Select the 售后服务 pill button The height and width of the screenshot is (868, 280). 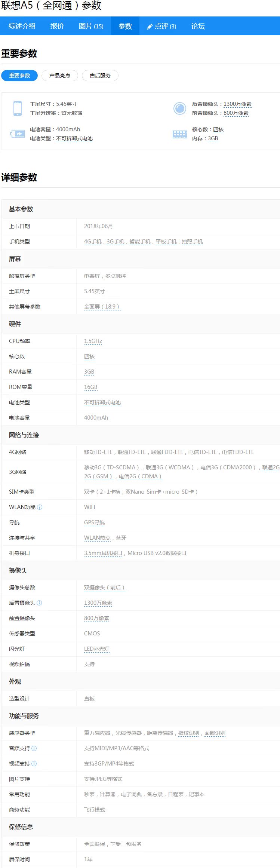pyautogui.click(x=100, y=76)
